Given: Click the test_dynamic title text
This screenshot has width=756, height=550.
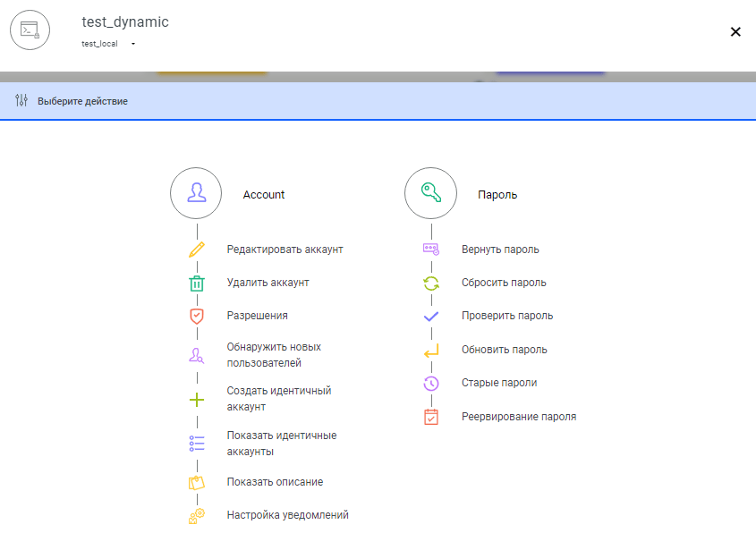Looking at the screenshot, I should coord(125,22).
